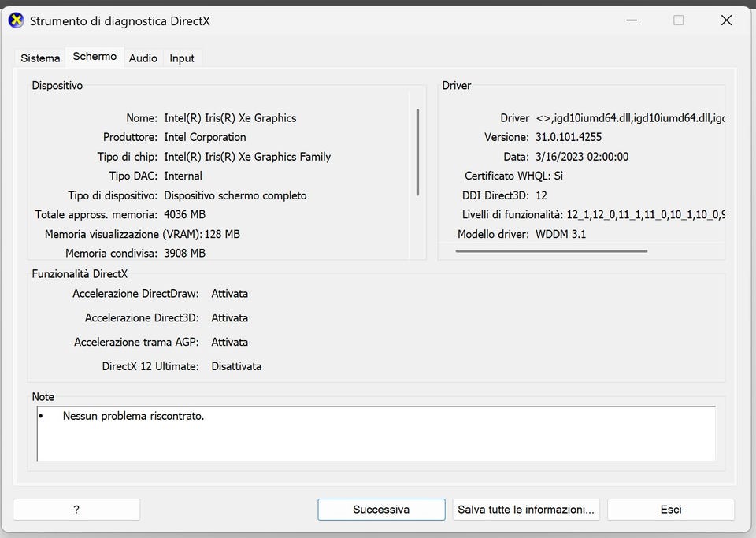Click the Accelerazione Direct3D: Attivata row
This screenshot has width=756, height=538.
point(166,317)
